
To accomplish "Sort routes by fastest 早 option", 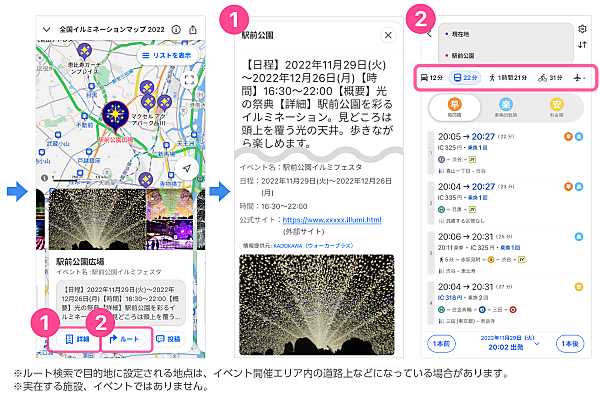I will point(455,107).
